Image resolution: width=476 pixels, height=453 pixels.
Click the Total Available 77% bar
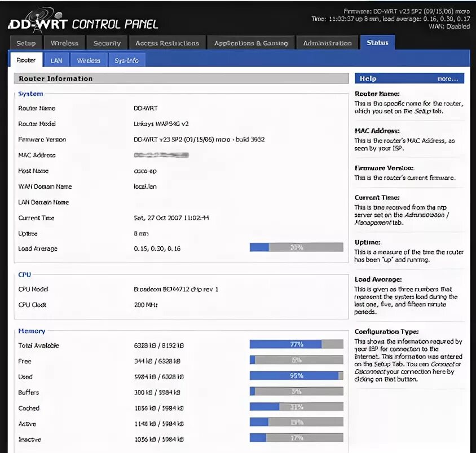[296, 344]
